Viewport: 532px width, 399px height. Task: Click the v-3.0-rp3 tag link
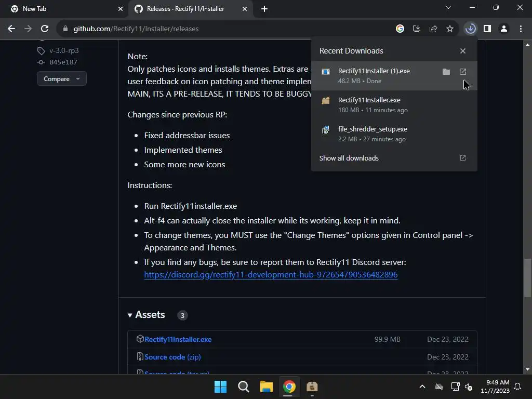[64, 50]
